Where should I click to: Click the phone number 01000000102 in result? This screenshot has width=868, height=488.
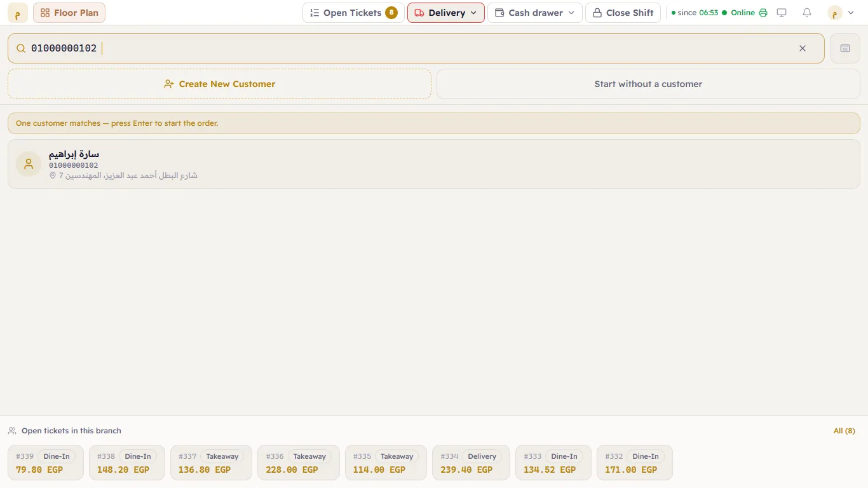coord(74,165)
